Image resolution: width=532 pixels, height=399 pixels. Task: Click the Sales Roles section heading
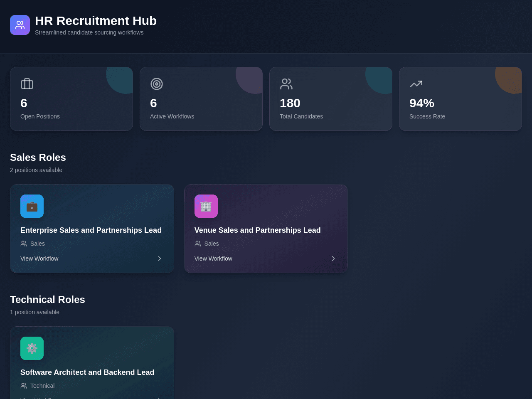[38, 158]
